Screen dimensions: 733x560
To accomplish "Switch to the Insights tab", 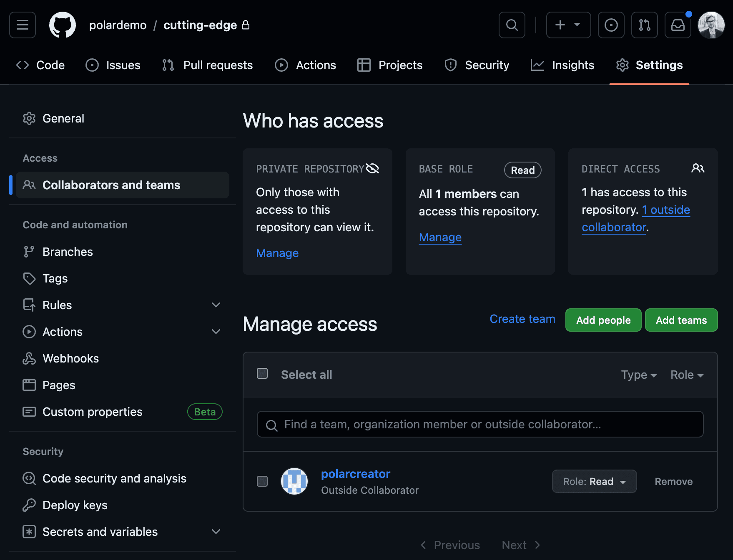I will pos(562,65).
